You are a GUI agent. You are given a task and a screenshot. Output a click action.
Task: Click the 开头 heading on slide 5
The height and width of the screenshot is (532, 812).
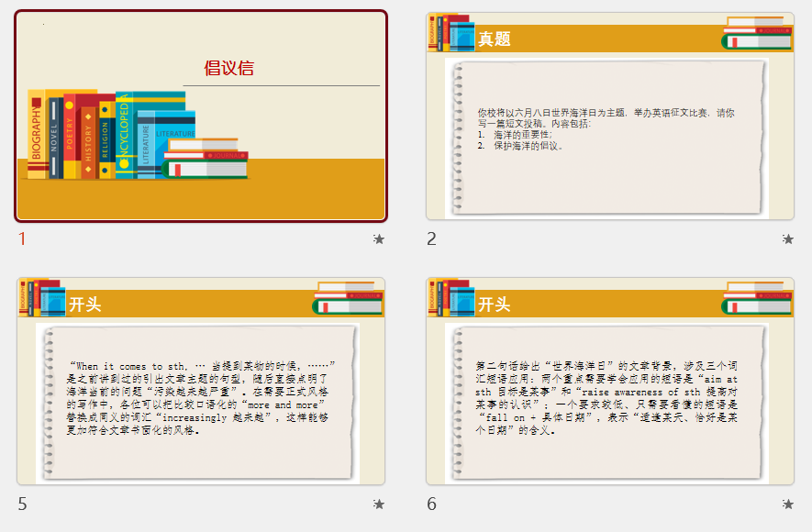click(x=84, y=305)
